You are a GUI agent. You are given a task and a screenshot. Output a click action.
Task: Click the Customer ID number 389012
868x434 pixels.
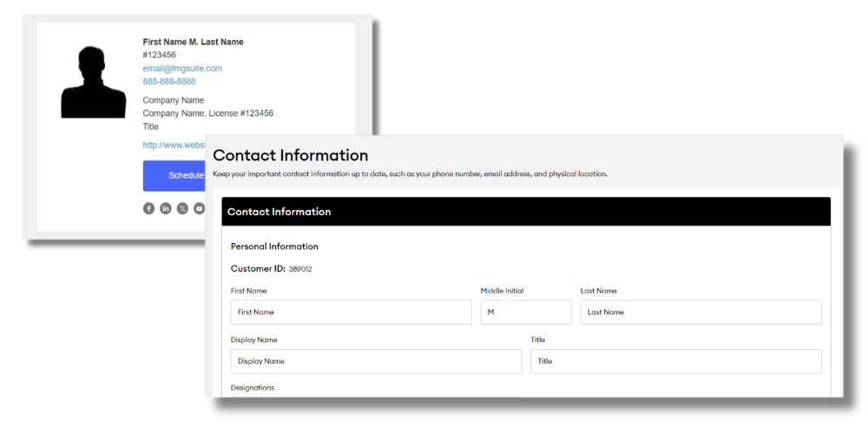pyautogui.click(x=300, y=269)
